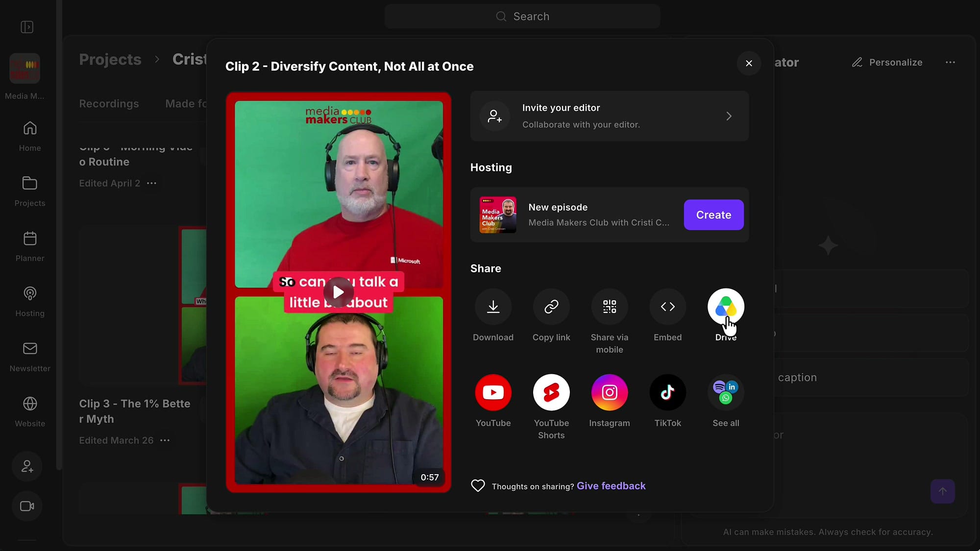Click the caption suggestion in AI panel
Screen dimensions: 980x551
[x=871, y=377]
